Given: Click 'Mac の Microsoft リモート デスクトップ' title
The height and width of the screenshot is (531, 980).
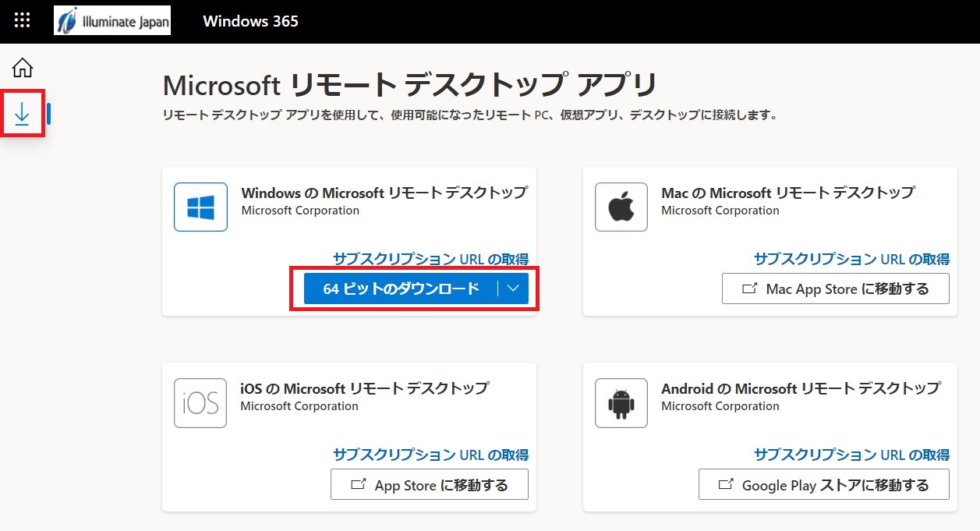Looking at the screenshot, I should click(788, 193).
